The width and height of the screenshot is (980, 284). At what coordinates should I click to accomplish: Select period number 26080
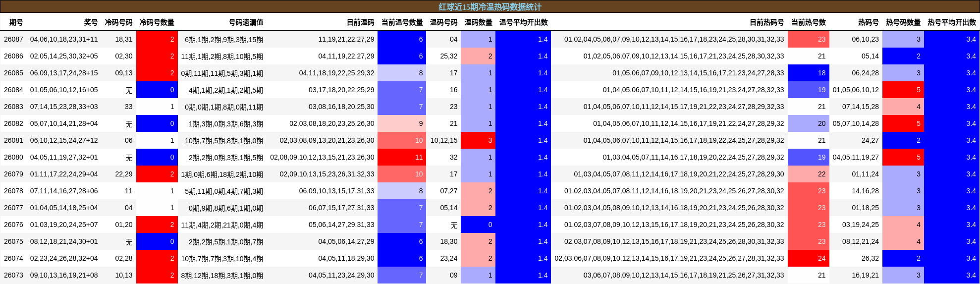pyautogui.click(x=13, y=157)
